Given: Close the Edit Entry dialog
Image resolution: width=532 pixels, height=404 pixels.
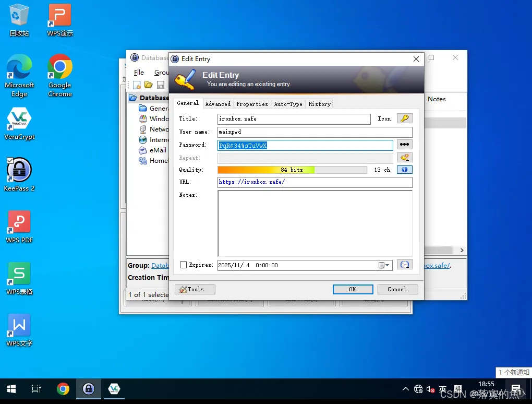Looking at the screenshot, I should pos(416,59).
